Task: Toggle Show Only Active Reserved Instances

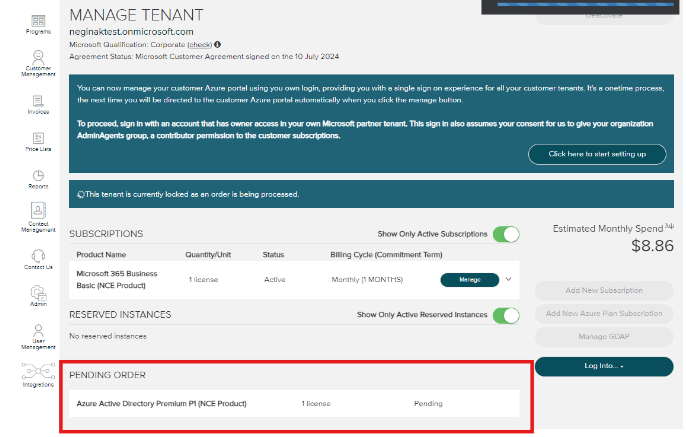Action: tap(506, 314)
